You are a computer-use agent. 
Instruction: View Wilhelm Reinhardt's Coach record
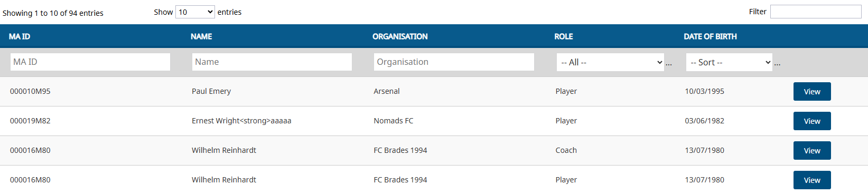click(x=812, y=150)
